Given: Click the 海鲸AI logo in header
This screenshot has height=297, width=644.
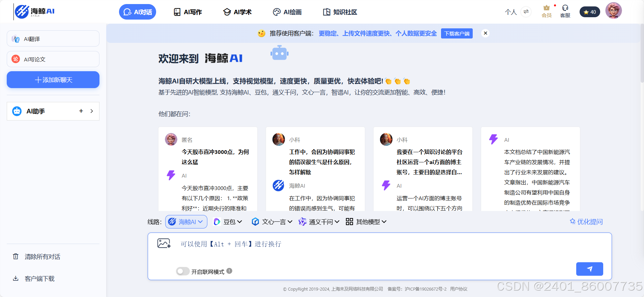Looking at the screenshot, I should point(35,12).
